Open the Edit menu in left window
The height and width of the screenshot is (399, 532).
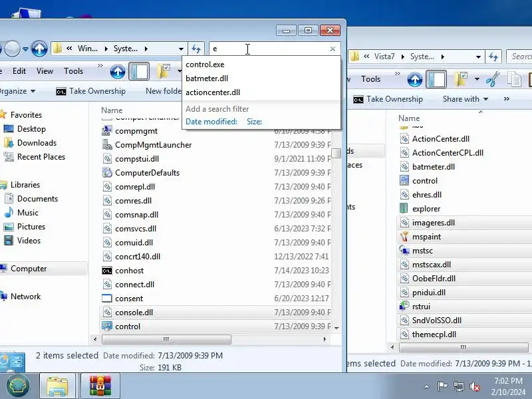click(x=19, y=71)
